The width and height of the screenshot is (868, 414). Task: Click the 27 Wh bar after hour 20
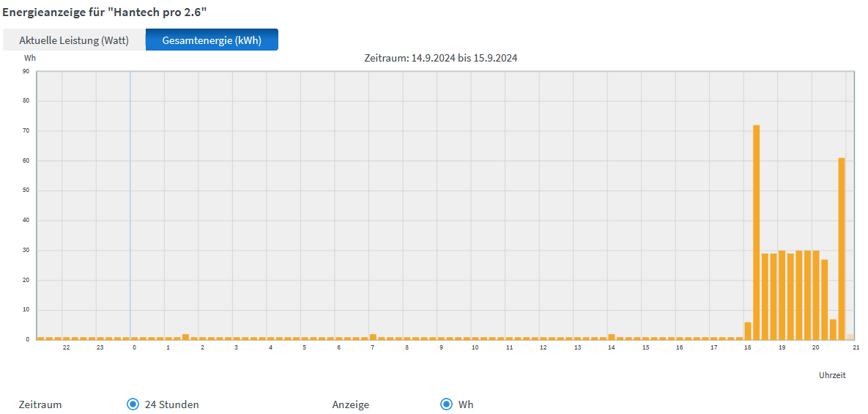click(825, 299)
